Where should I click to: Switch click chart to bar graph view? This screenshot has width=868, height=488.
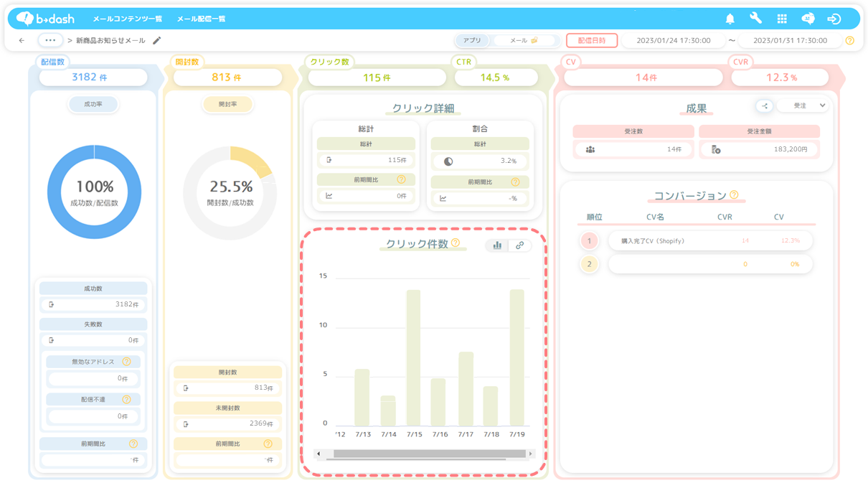click(x=497, y=245)
